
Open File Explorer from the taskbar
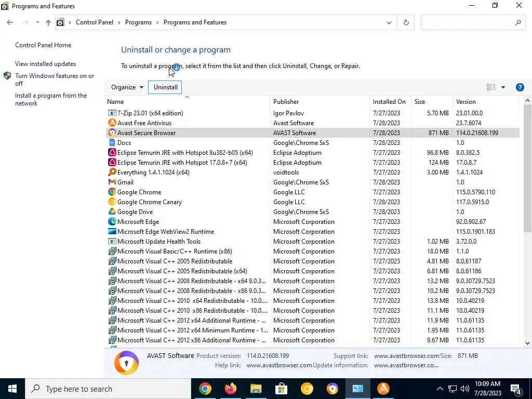tap(256, 389)
